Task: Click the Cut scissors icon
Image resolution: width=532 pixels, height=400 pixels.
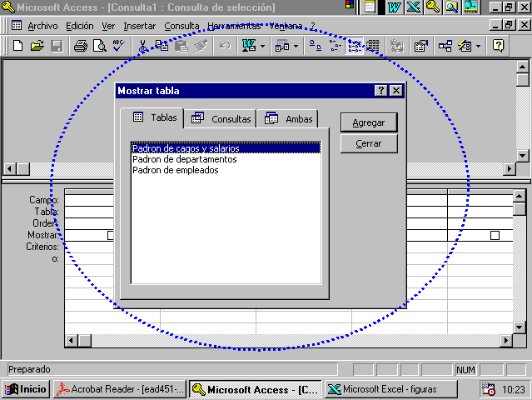Action: 143,46
